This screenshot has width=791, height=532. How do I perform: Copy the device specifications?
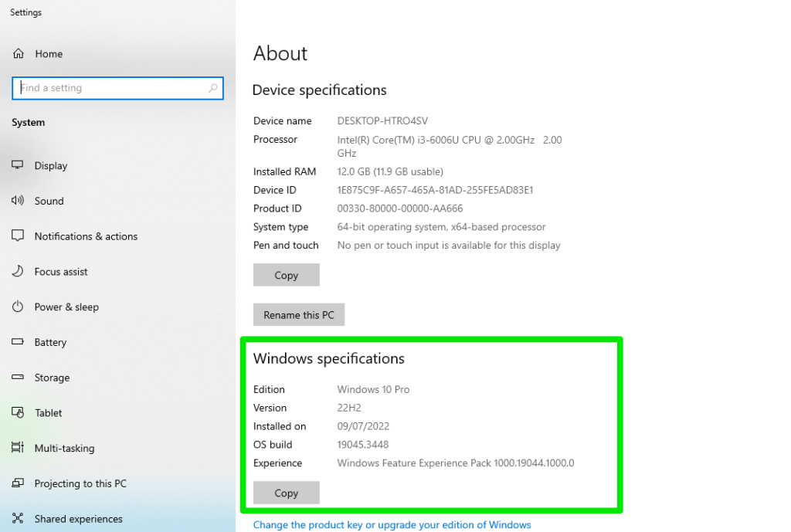point(286,275)
